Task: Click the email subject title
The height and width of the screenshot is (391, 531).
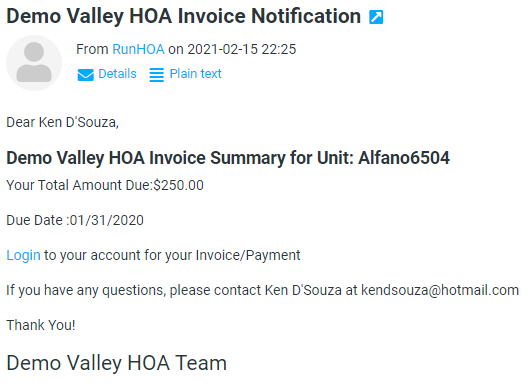Action: (x=184, y=16)
